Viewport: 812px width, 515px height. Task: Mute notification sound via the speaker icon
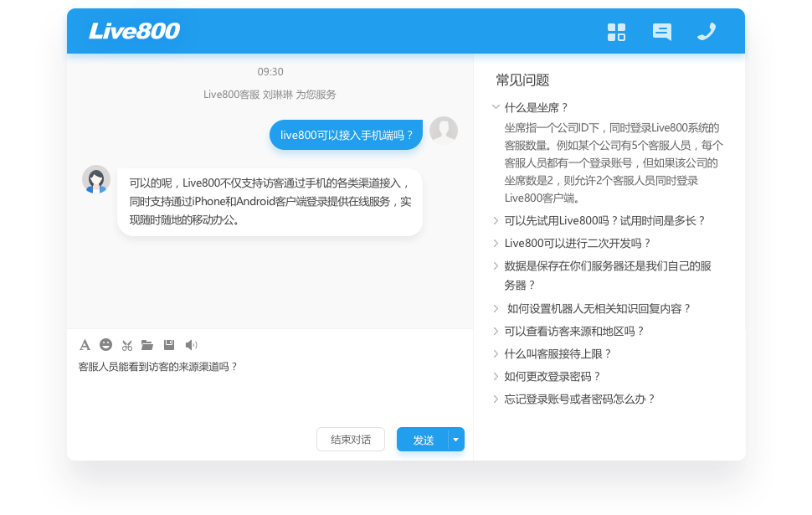point(189,344)
